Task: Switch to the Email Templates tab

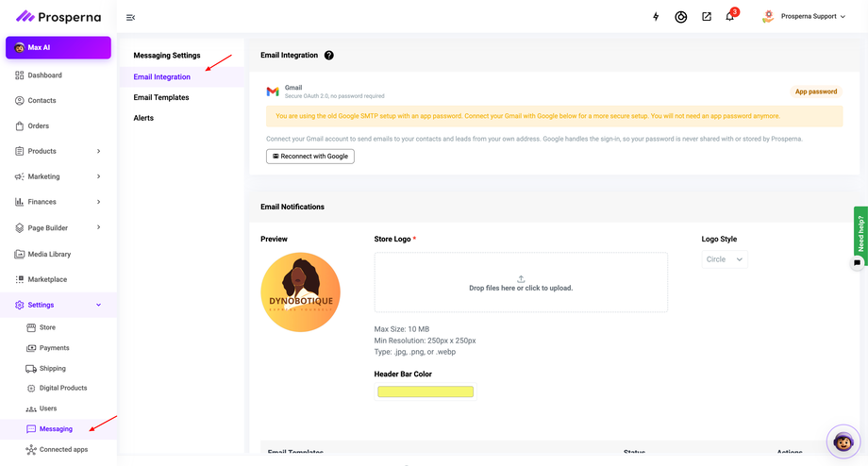Action: point(161,97)
